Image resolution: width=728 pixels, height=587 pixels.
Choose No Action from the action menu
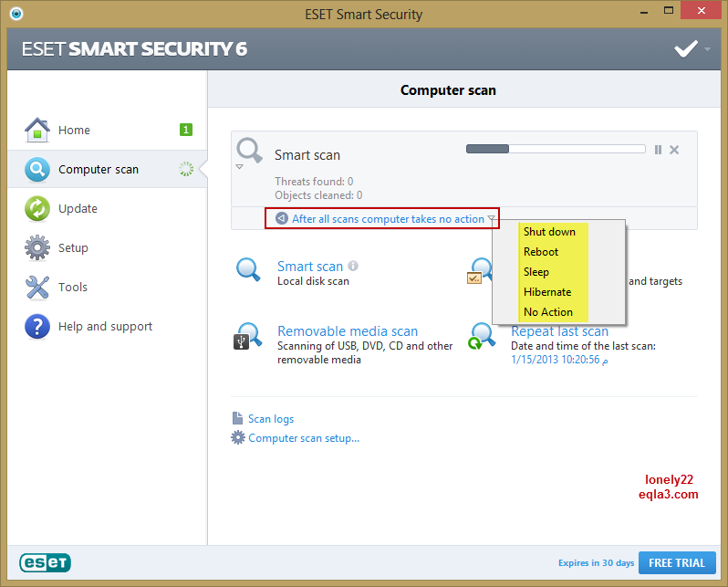(548, 312)
